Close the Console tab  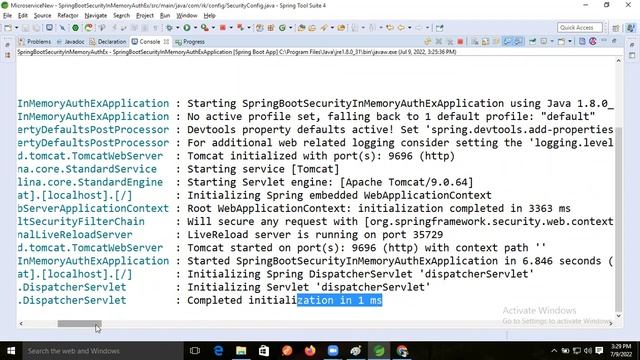[166, 42]
